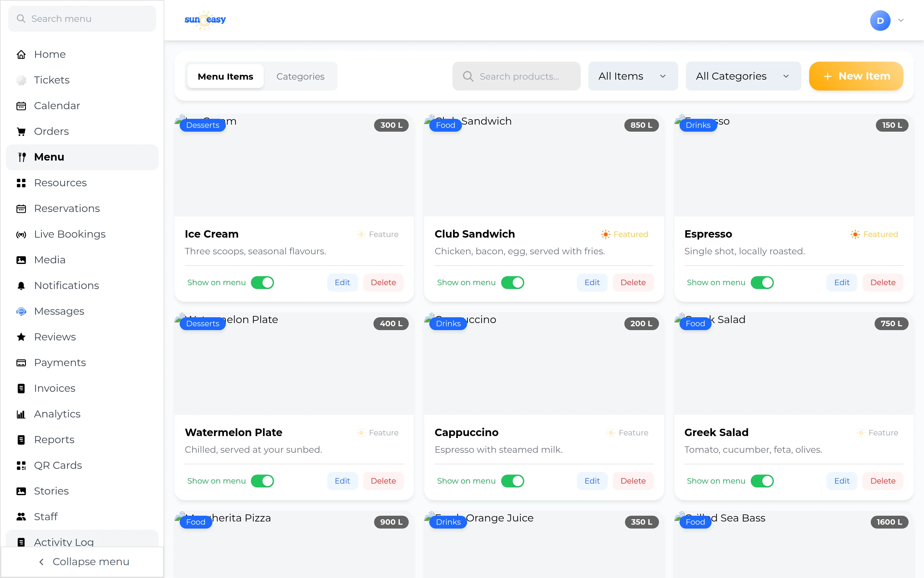This screenshot has height=578, width=924.
Task: Open the All Items filter dropdown
Action: (633, 76)
